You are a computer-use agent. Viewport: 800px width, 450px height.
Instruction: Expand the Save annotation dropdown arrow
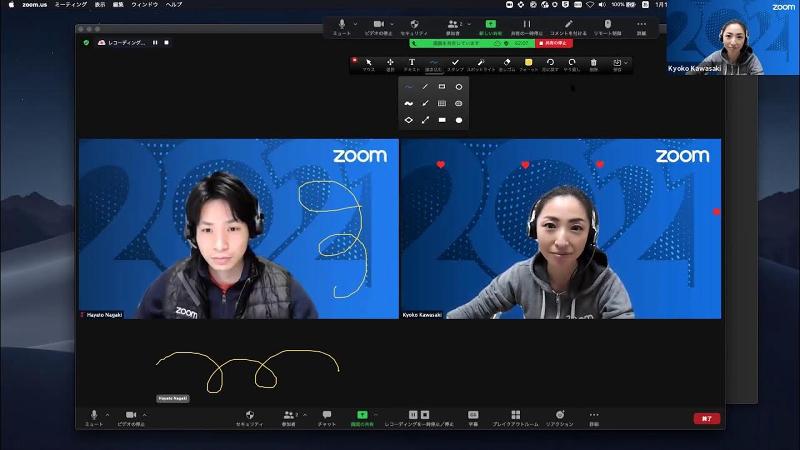(627, 63)
